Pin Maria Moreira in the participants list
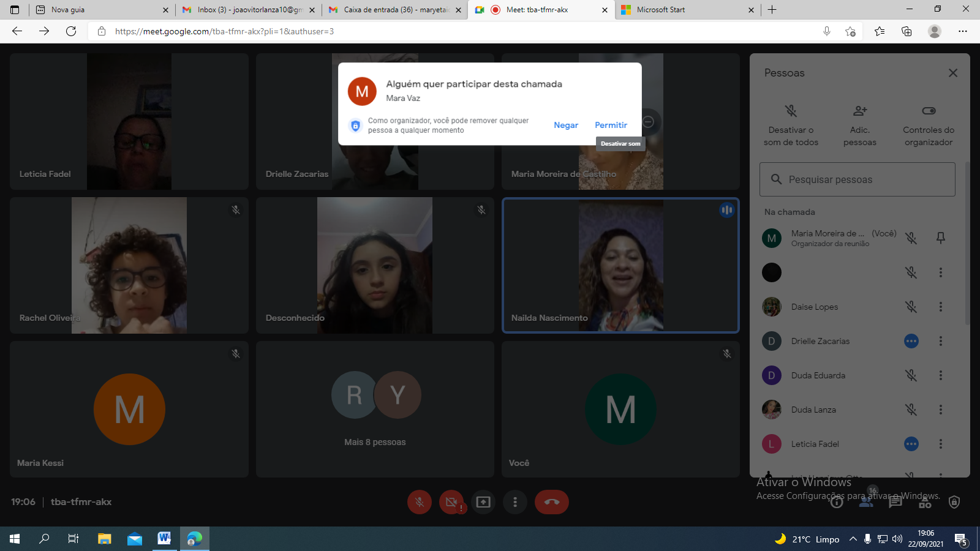980x551 pixels. (x=941, y=238)
